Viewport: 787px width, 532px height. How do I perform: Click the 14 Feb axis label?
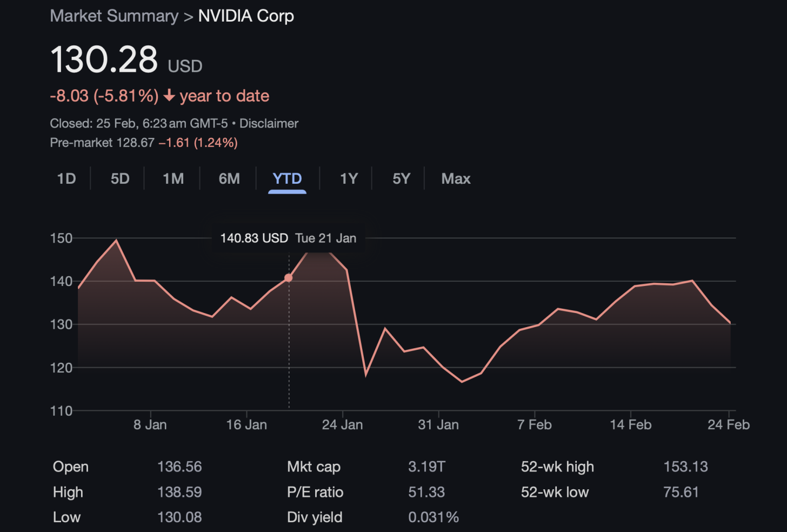coord(631,425)
